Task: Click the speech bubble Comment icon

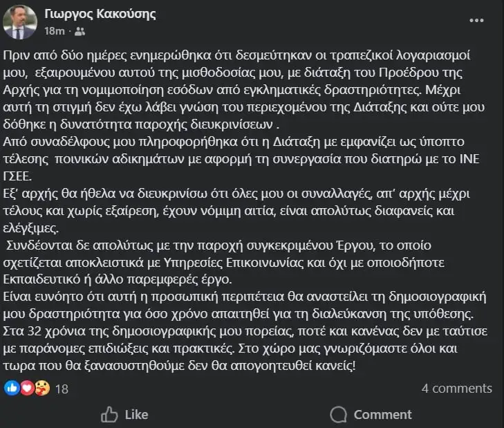Action: click(x=338, y=414)
